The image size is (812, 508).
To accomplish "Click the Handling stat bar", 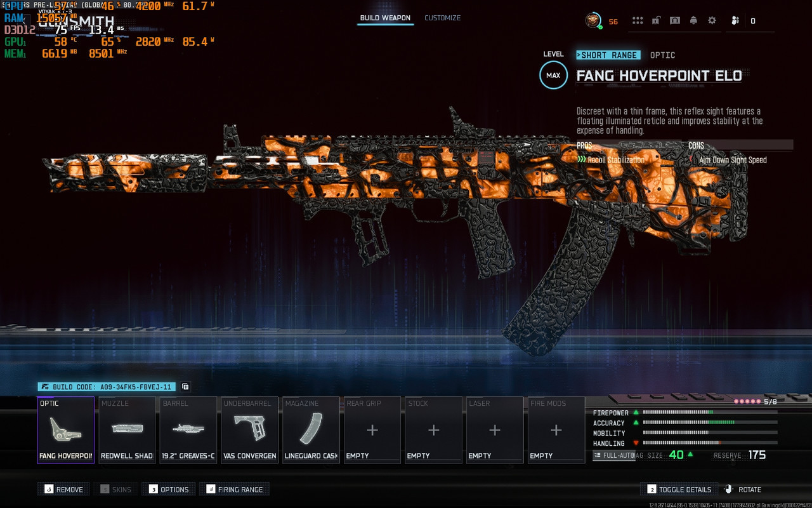I will [x=710, y=443].
